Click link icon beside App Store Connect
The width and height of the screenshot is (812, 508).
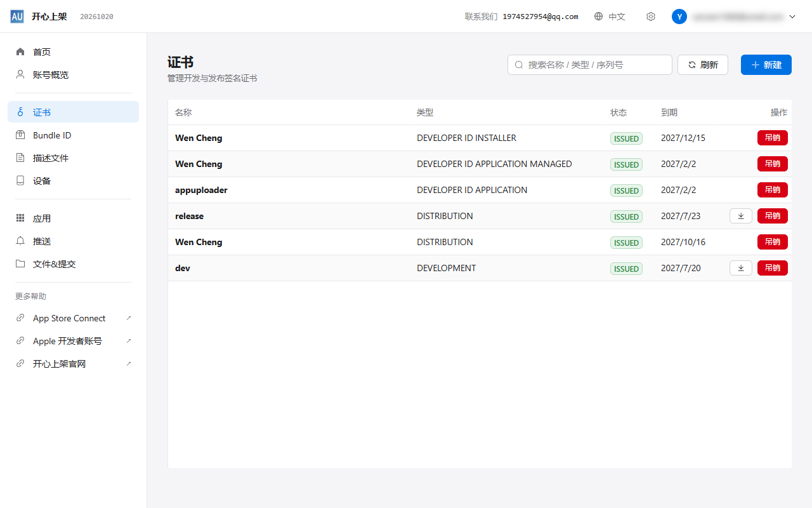[x=20, y=318]
